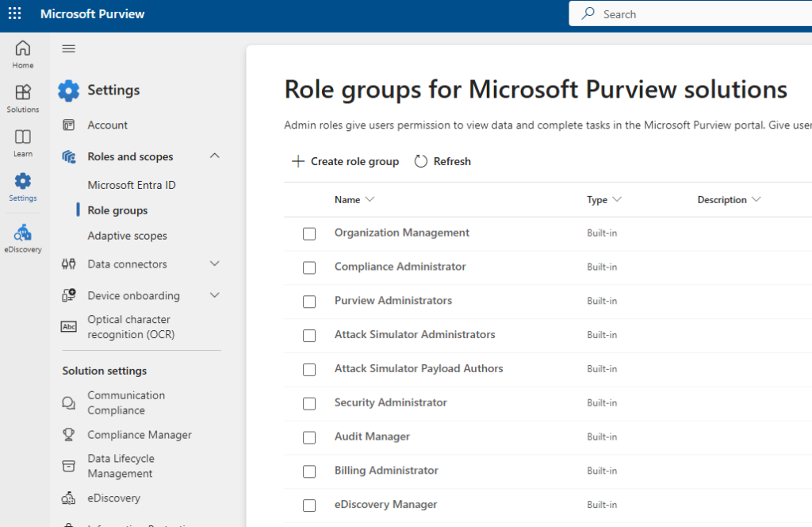Open Compliance Manager solution settings
This screenshot has width=812, height=527.
click(x=140, y=435)
